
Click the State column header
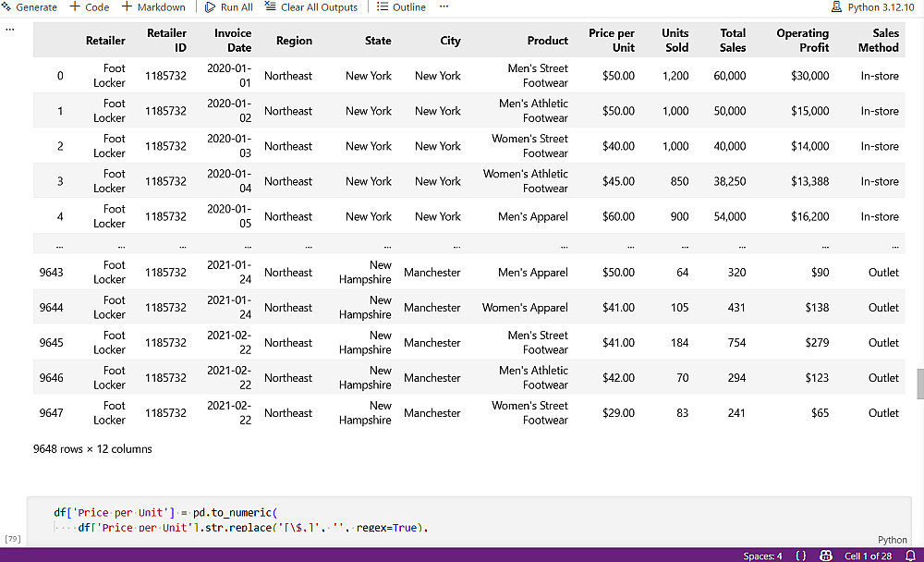pyautogui.click(x=378, y=41)
